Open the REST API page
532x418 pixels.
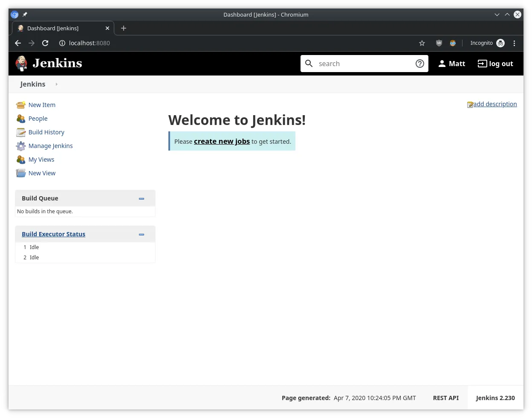coord(445,398)
